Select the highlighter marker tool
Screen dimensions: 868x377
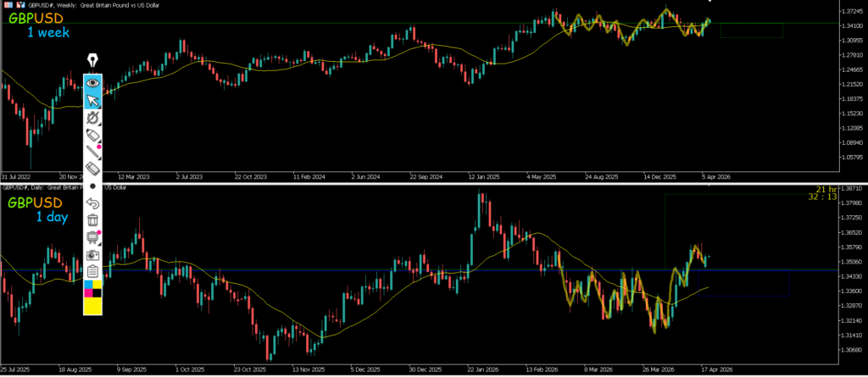coord(93,136)
